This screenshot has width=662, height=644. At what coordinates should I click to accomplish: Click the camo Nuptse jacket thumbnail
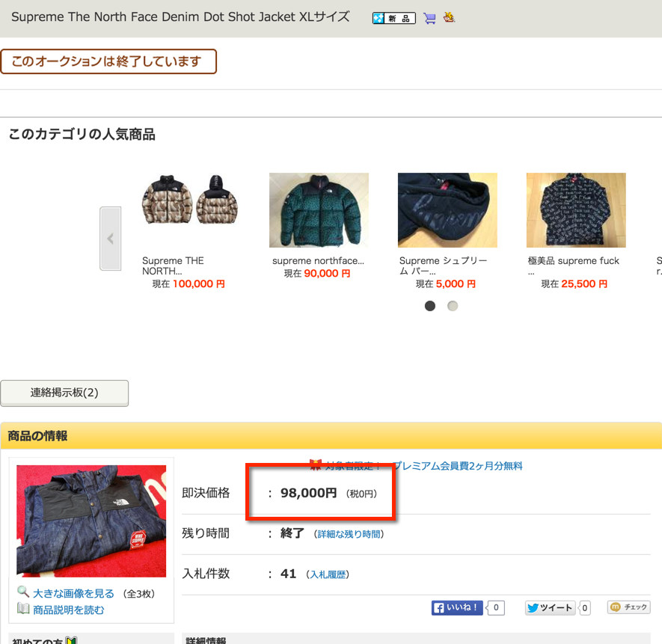pos(190,200)
